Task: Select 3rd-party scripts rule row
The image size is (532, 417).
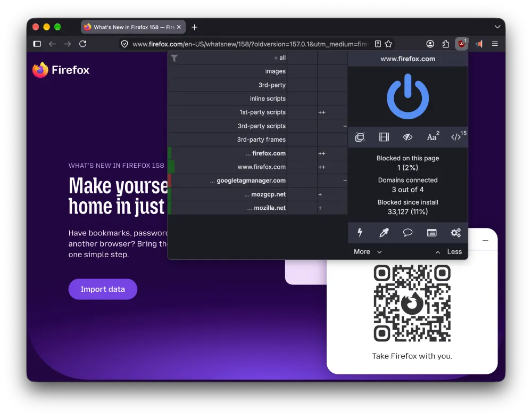Action: click(x=258, y=126)
